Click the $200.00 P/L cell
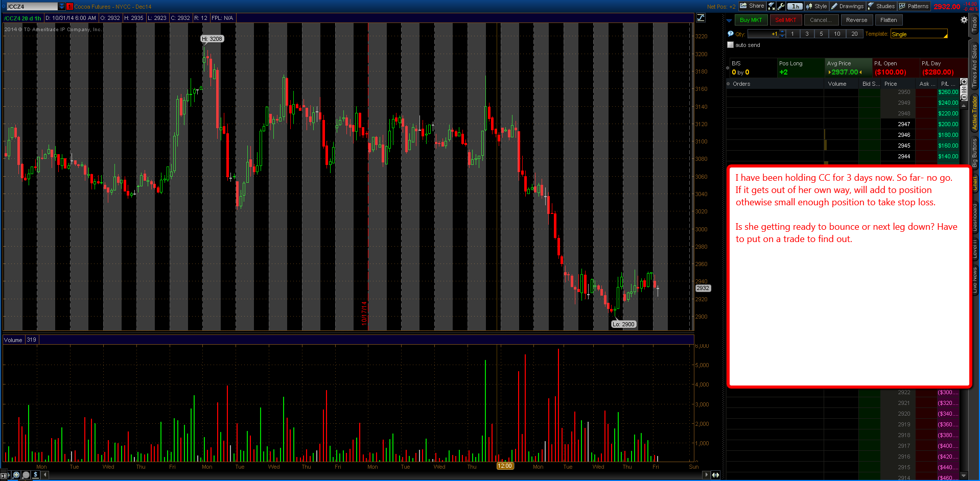 [x=948, y=124]
